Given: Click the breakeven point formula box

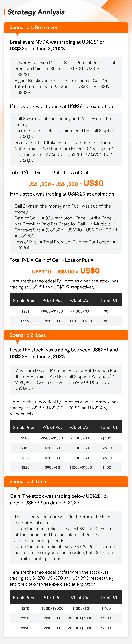Looking at the screenshot, I should tap(66, 78).
